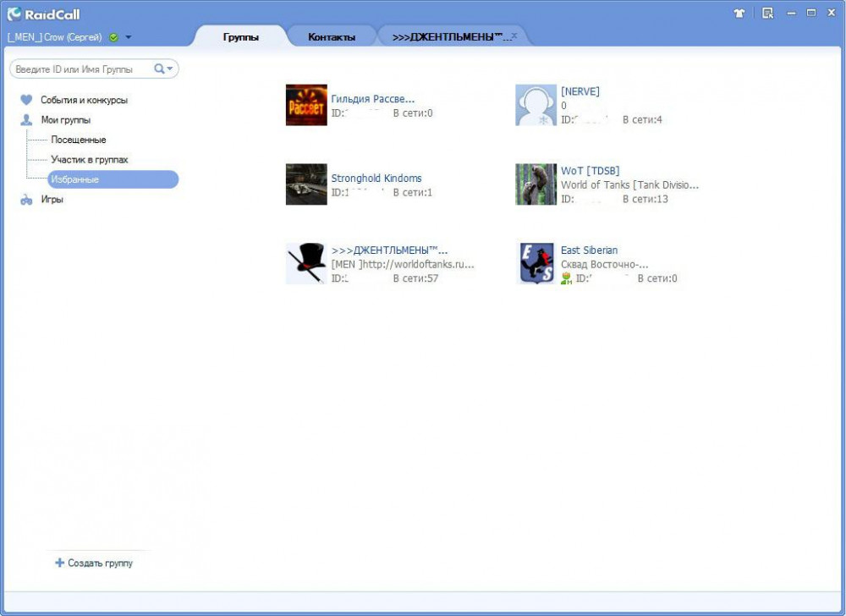Click the East Siberian shield avatar

[x=536, y=263]
